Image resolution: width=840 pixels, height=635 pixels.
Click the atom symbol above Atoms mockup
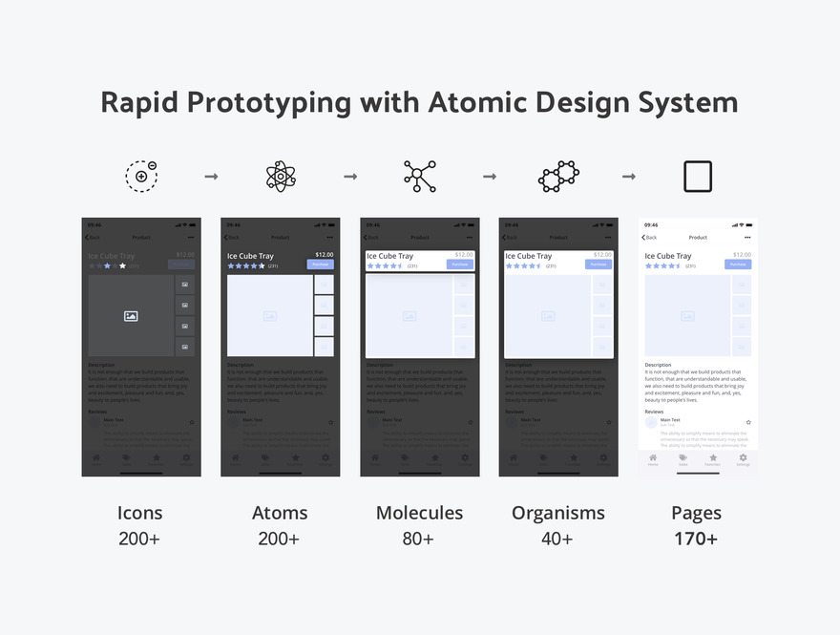pyautogui.click(x=281, y=176)
